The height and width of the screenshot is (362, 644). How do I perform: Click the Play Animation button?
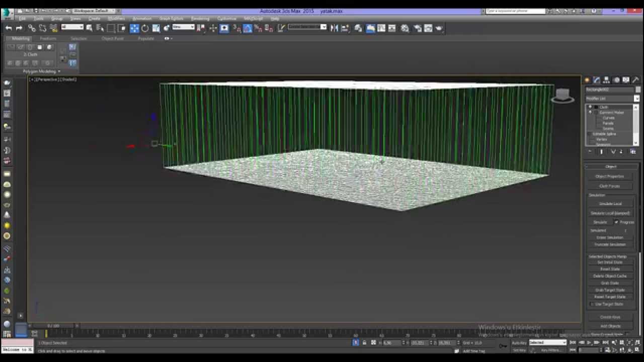tap(589, 342)
